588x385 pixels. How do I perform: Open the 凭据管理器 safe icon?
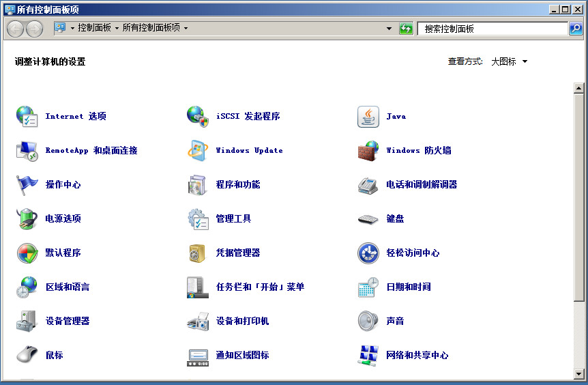(198, 253)
